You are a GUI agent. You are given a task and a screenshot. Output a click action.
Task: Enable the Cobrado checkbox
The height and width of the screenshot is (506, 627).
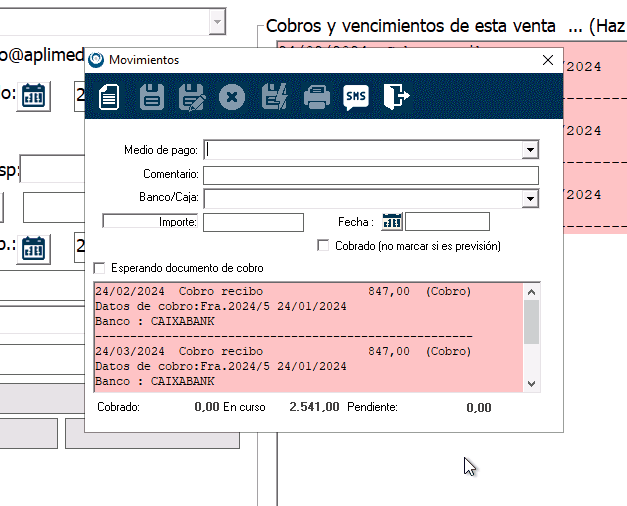point(323,246)
